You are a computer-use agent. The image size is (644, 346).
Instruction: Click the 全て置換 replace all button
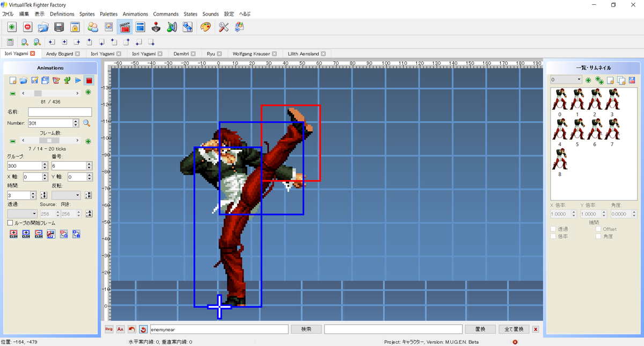coord(514,329)
